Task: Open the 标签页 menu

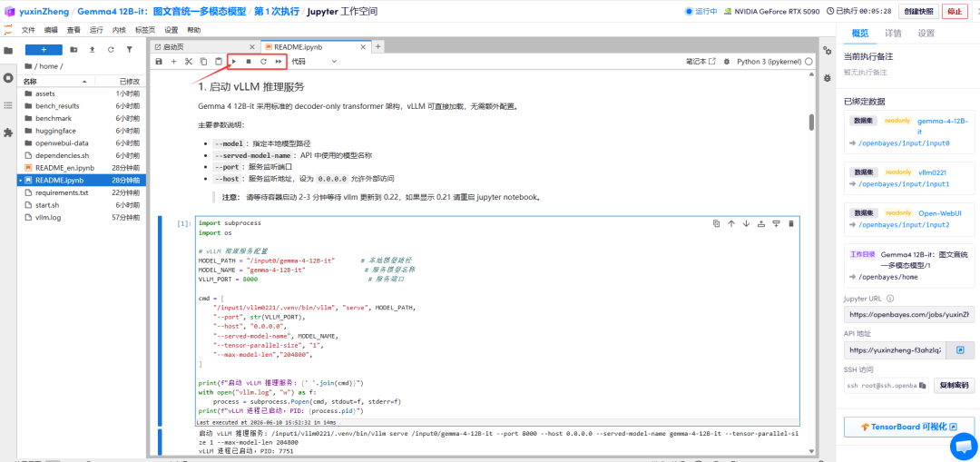Action: tap(145, 29)
